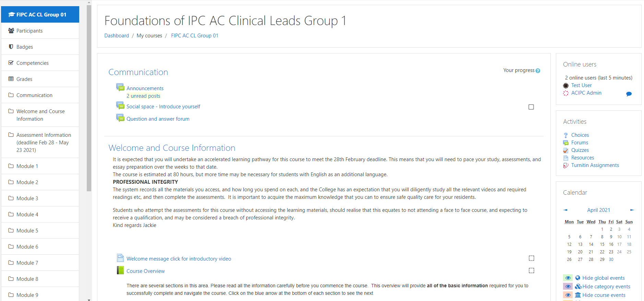The height and width of the screenshot is (301, 644).
Task: Click the Announcements forum icon
Action: (x=120, y=87)
